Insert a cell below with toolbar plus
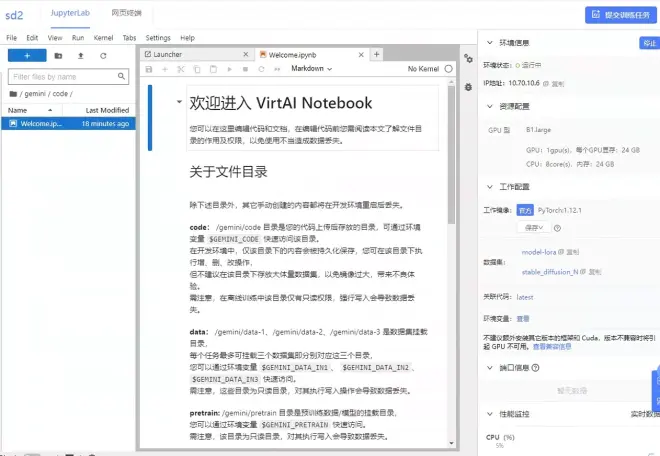The width and height of the screenshot is (660, 456). coord(165,69)
